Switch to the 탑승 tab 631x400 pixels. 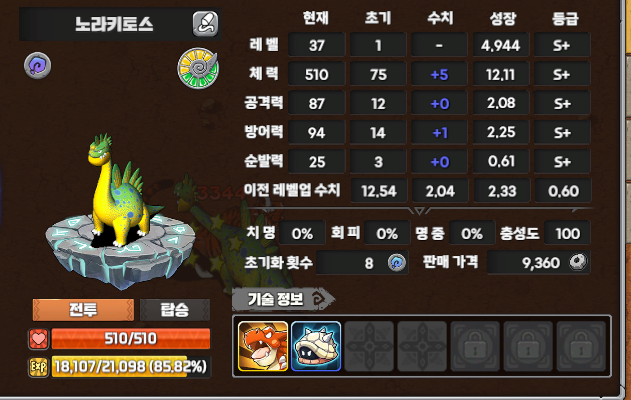[x=175, y=310]
